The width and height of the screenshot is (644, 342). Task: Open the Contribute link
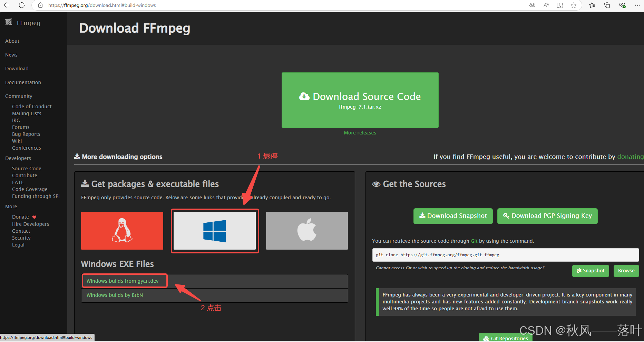tap(25, 175)
